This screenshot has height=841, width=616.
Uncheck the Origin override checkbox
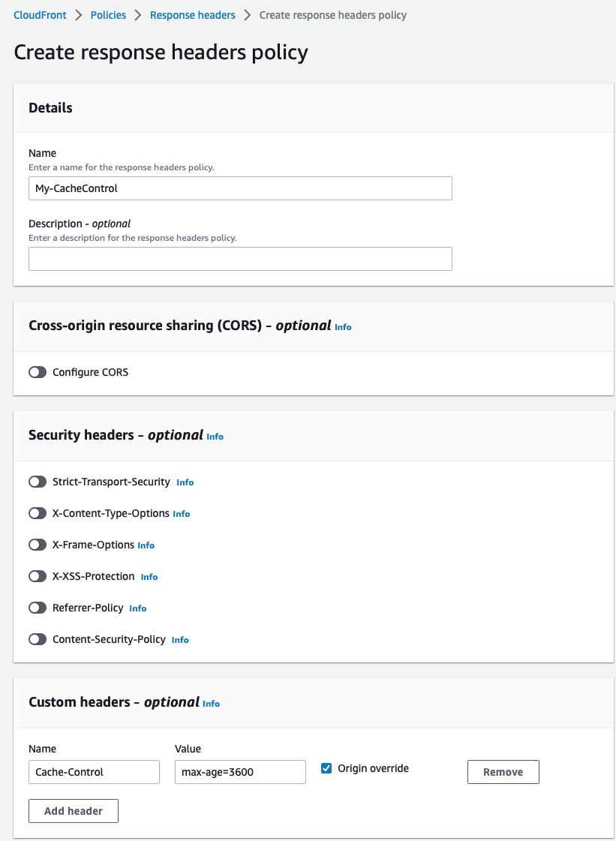click(326, 768)
